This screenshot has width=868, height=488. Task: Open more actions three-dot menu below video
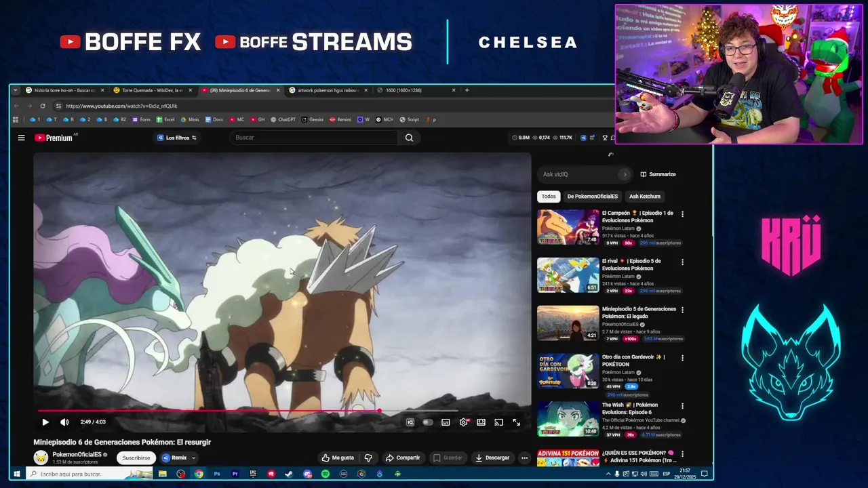click(524, 457)
